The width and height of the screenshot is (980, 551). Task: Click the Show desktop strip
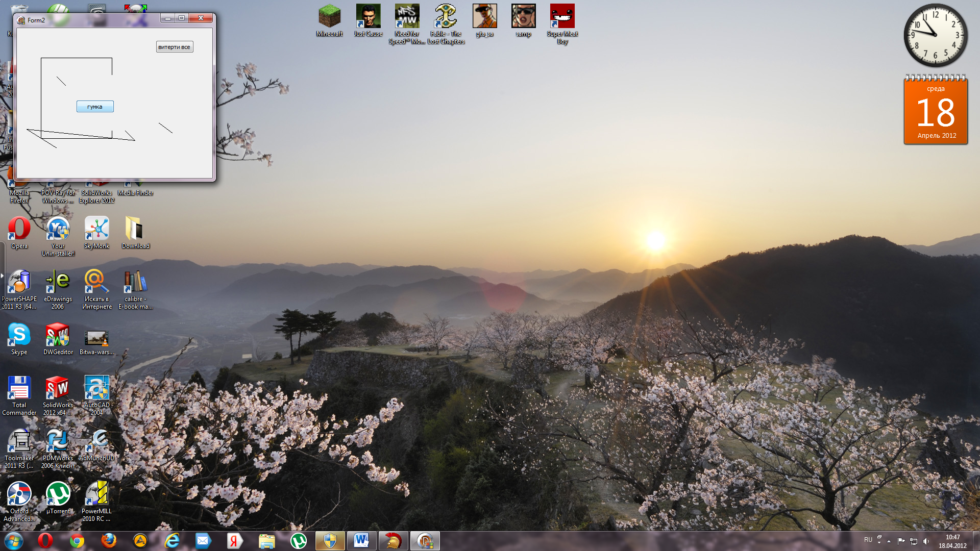point(976,541)
